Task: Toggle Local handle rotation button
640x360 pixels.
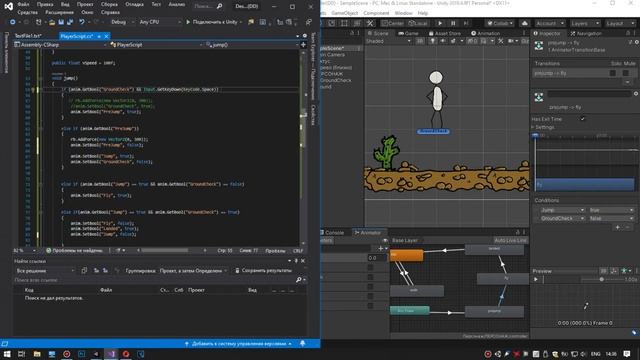Action: pos(418,23)
